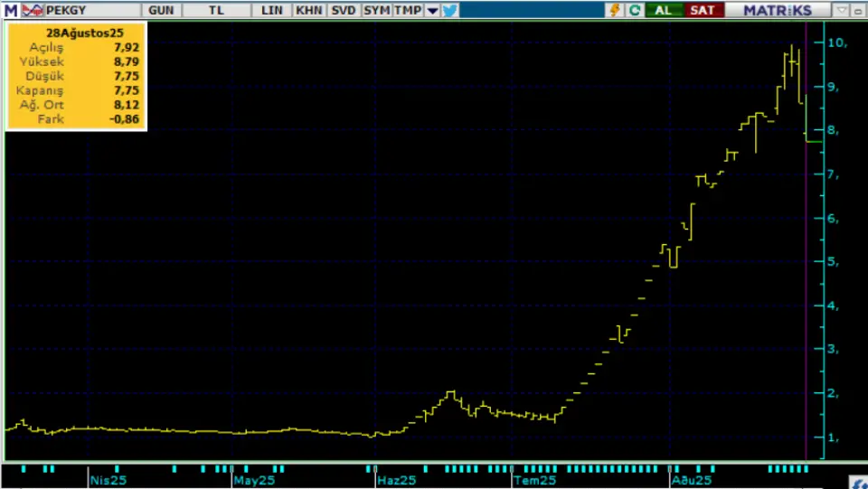Click the Matriks M logo icon
The height and width of the screenshot is (489, 868).
[11, 10]
